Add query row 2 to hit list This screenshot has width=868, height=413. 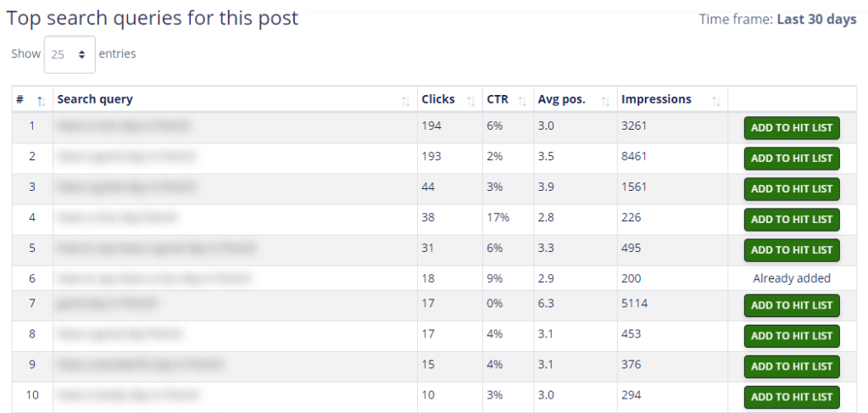pyautogui.click(x=792, y=159)
